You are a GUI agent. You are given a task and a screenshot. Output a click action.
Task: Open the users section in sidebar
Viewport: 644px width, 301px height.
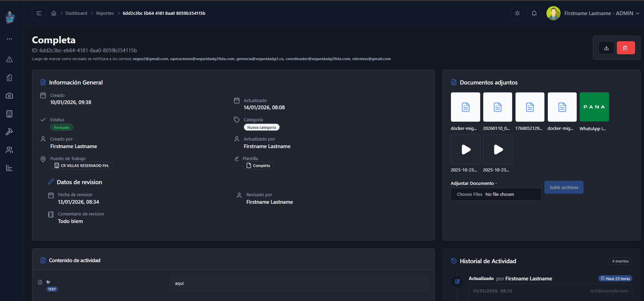point(9,150)
